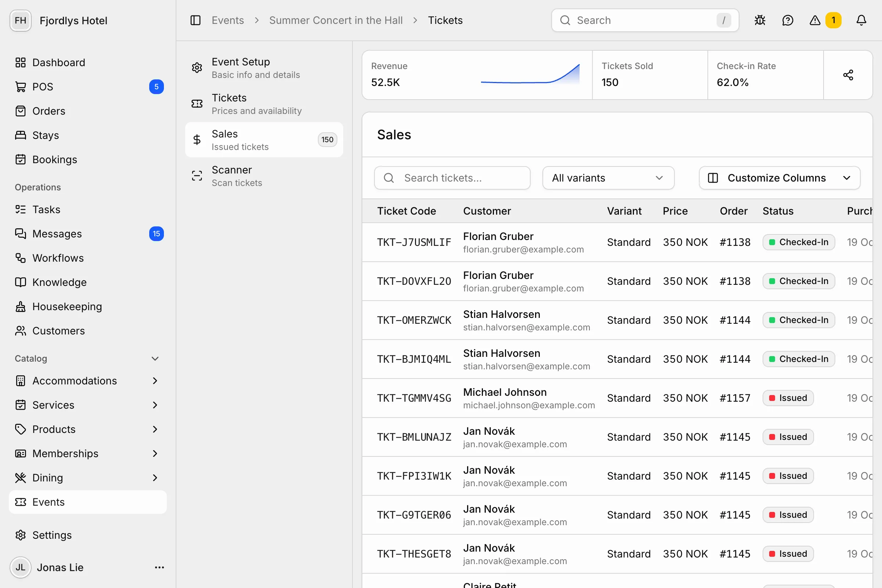The width and height of the screenshot is (882, 588).
Task: Open All variants dropdown
Action: 608,178
